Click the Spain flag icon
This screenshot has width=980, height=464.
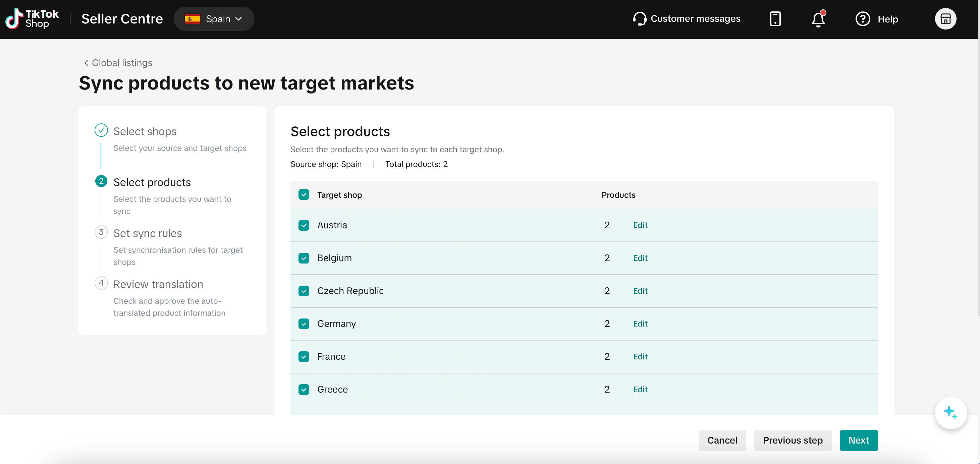coord(193,19)
